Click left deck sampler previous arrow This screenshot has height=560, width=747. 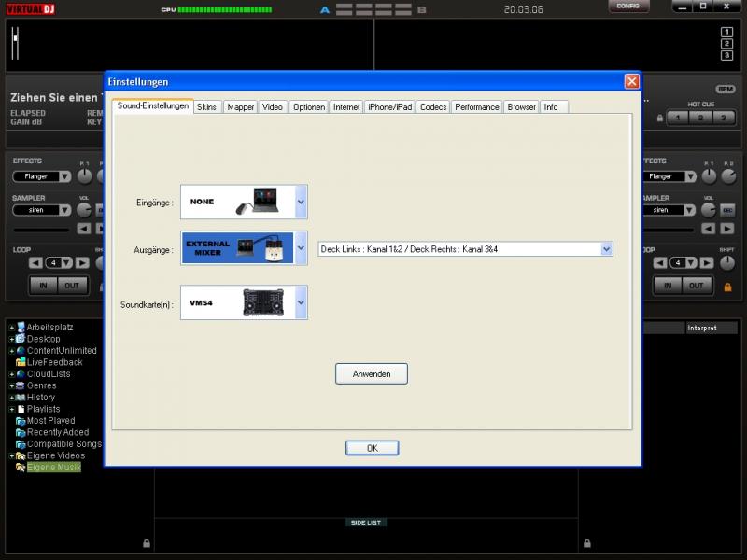(84, 229)
